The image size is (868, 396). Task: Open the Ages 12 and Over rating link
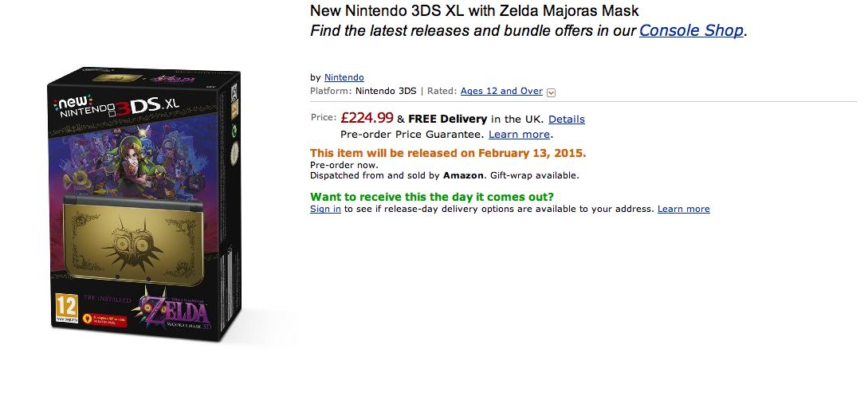click(x=501, y=91)
